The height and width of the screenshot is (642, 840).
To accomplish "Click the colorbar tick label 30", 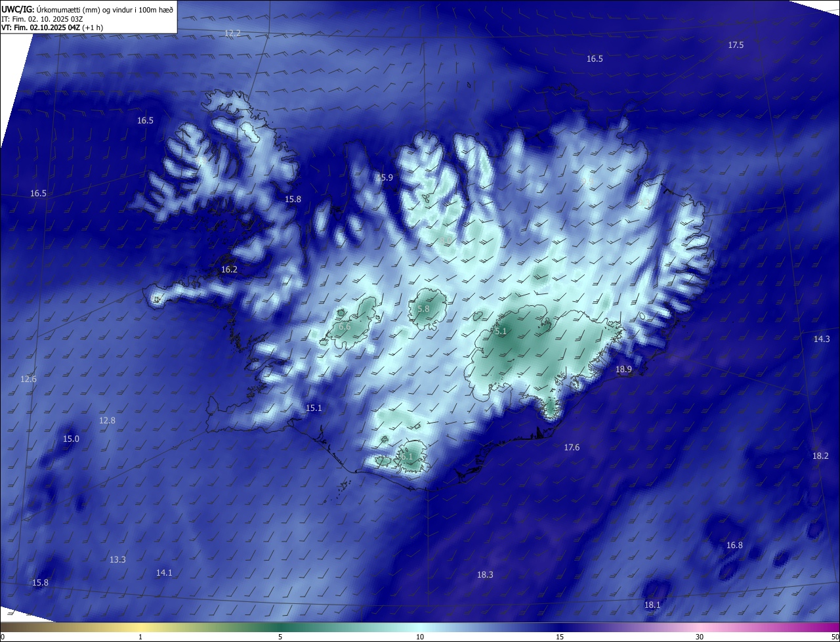I will [700, 637].
